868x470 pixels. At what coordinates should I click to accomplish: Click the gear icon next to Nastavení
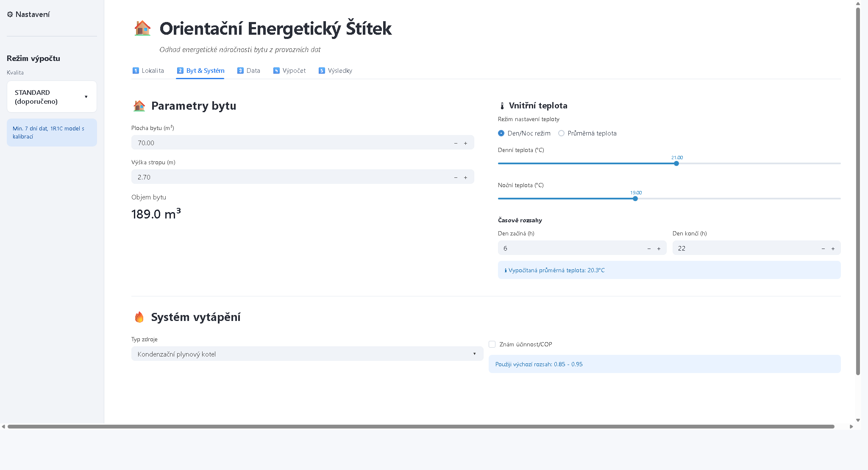[x=10, y=14]
